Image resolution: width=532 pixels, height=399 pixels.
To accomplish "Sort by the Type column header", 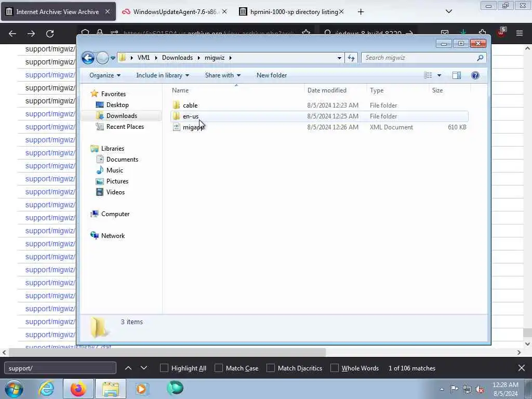I will point(377,90).
